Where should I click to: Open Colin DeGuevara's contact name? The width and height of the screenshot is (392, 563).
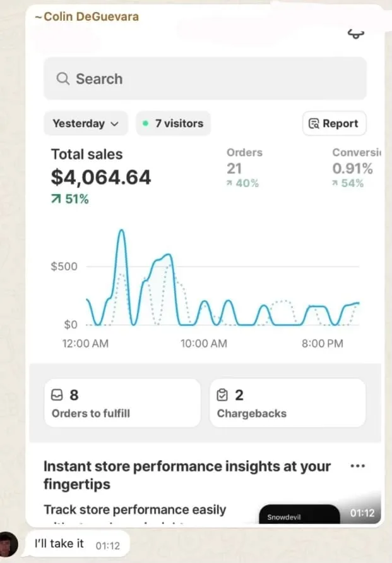[x=86, y=16]
